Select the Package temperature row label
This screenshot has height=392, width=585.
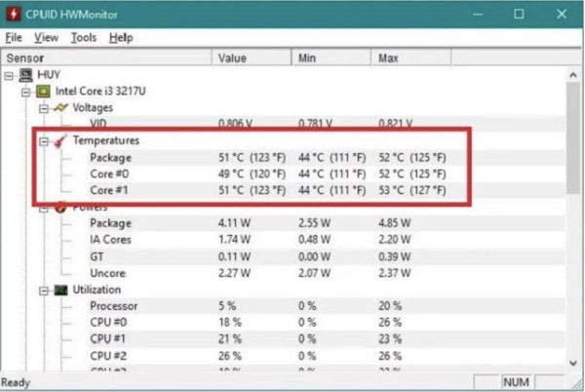110,158
